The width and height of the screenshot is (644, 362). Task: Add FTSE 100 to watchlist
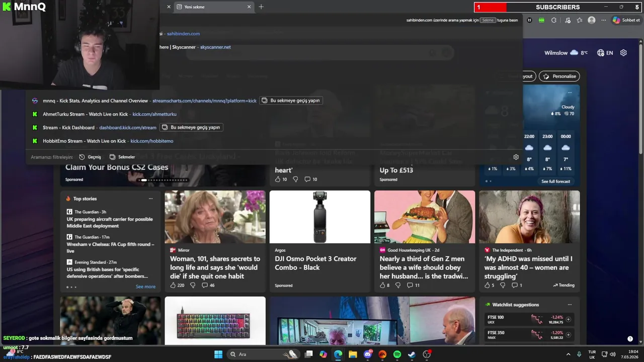(569, 319)
